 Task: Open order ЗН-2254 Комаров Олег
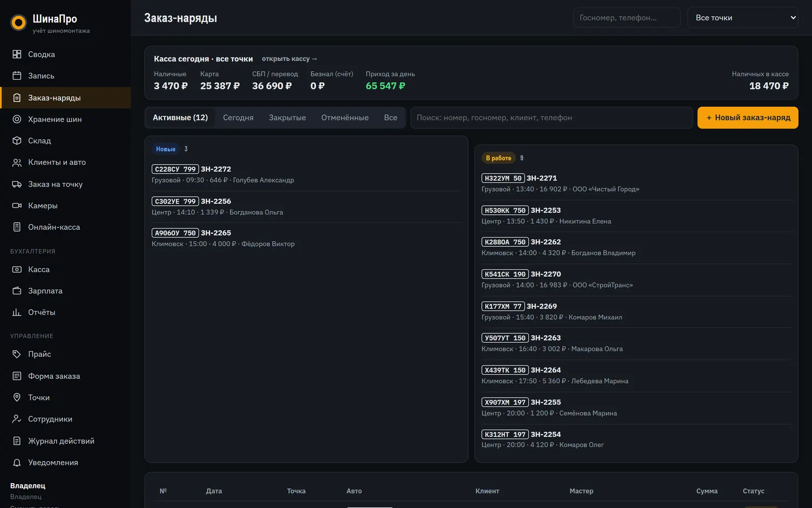[636, 439]
